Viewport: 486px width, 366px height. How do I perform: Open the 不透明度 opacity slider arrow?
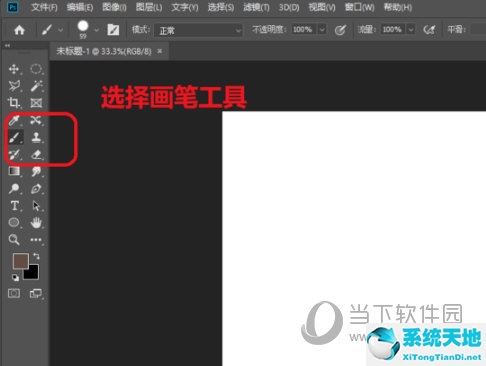322,29
